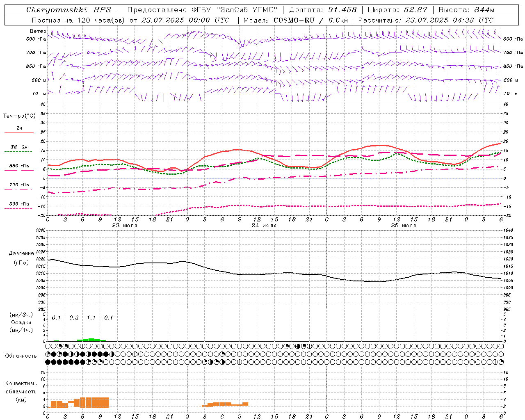
Task: Click the 500 гПа entry in temperature legend
Action: pos(19,204)
